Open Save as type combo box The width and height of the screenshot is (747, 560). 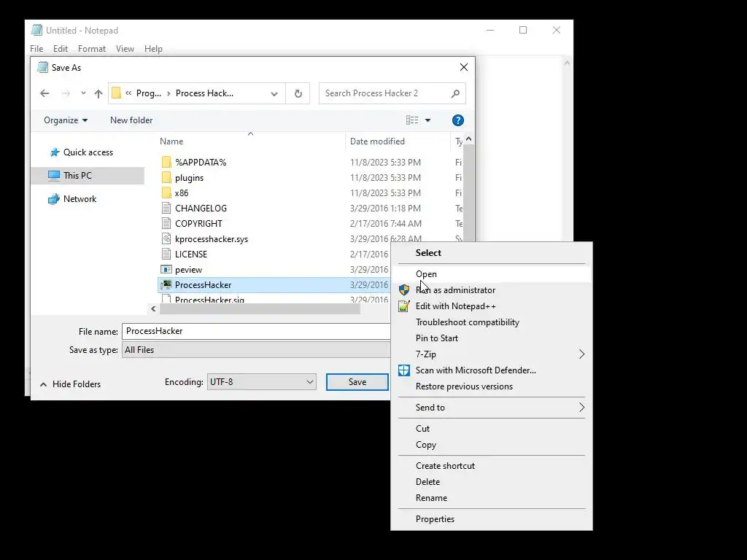point(256,350)
